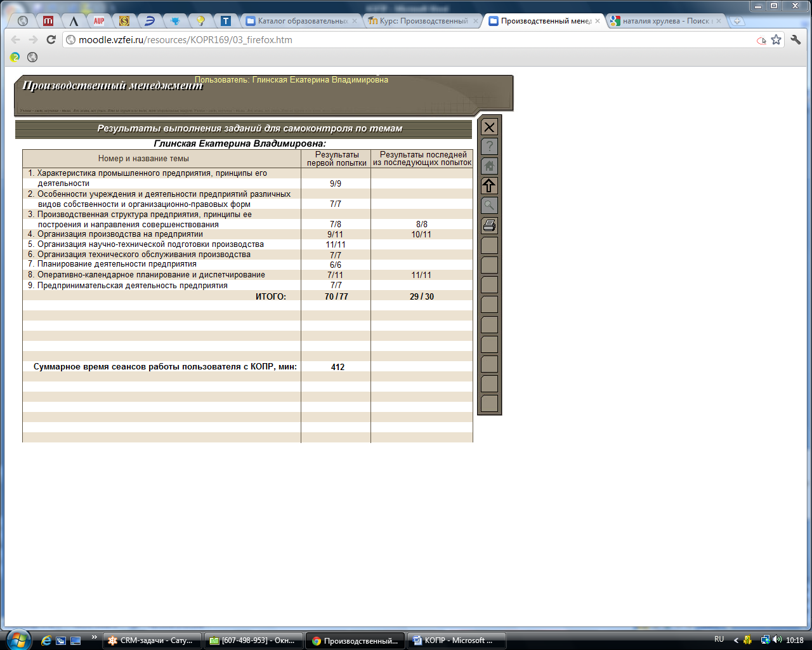Click topic '9. Предпринимательская деятельность предприятия'

coord(128,286)
